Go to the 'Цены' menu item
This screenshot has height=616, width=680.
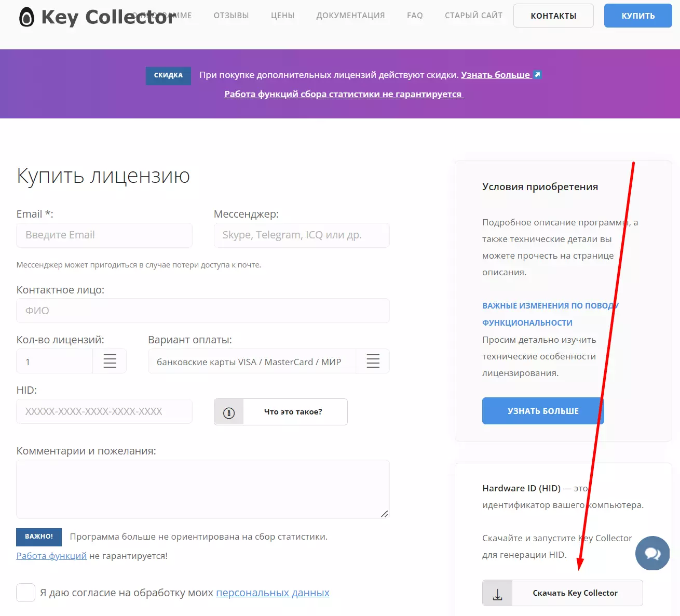pyautogui.click(x=283, y=16)
